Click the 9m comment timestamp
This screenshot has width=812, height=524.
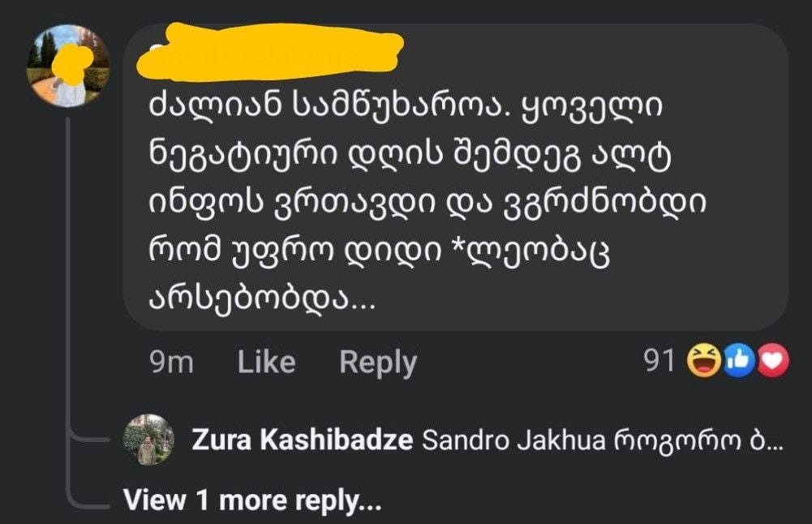(172, 362)
